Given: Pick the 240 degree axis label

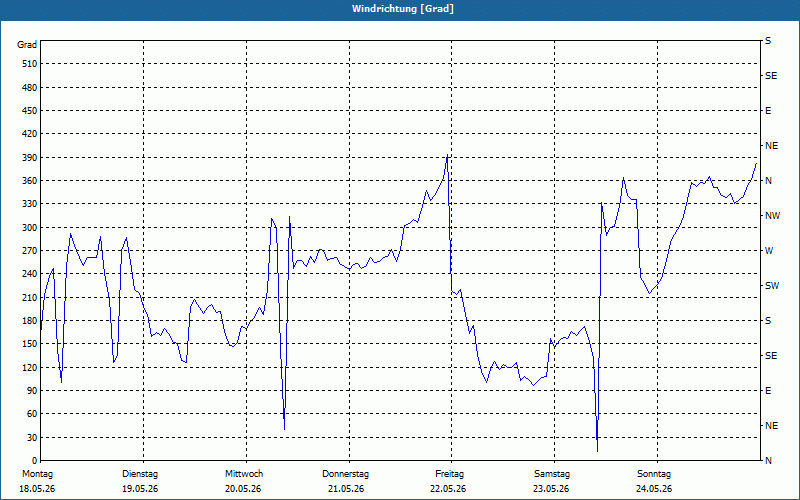Looking at the screenshot, I should (x=30, y=274).
